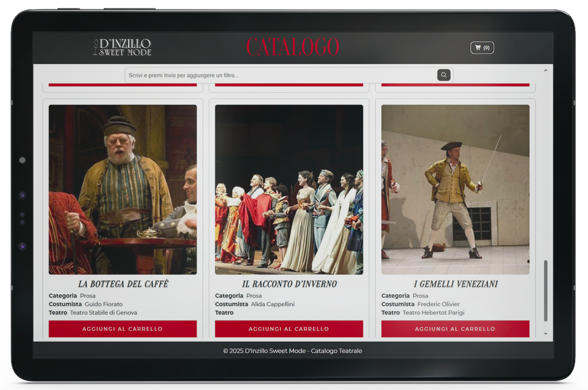Click Prosa category on I Gemelli Veneziani
588x390 pixels.
click(420, 296)
